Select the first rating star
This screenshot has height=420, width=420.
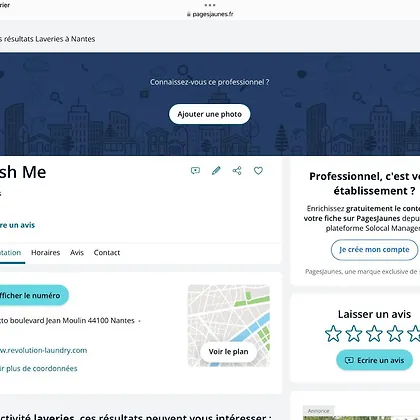pyautogui.click(x=333, y=334)
